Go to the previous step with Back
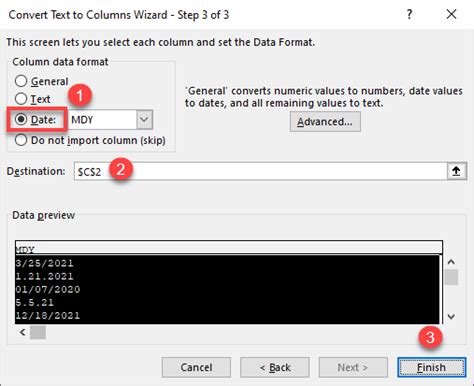 (275, 367)
